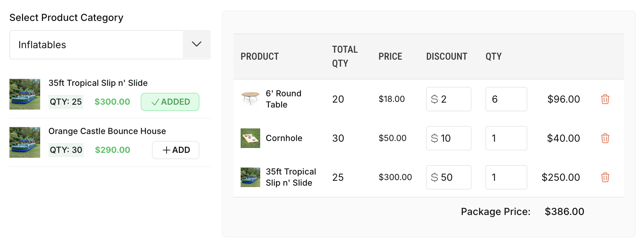This screenshot has width=644, height=245.
Task: Add Orange Castle Bounce House to package
Action: pyautogui.click(x=176, y=150)
